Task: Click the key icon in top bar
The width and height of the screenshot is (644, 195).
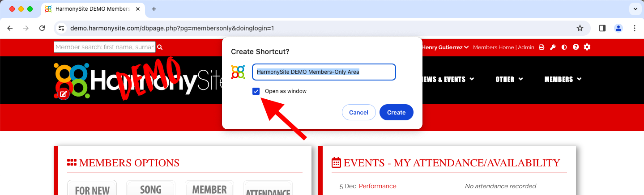Action: point(553,47)
